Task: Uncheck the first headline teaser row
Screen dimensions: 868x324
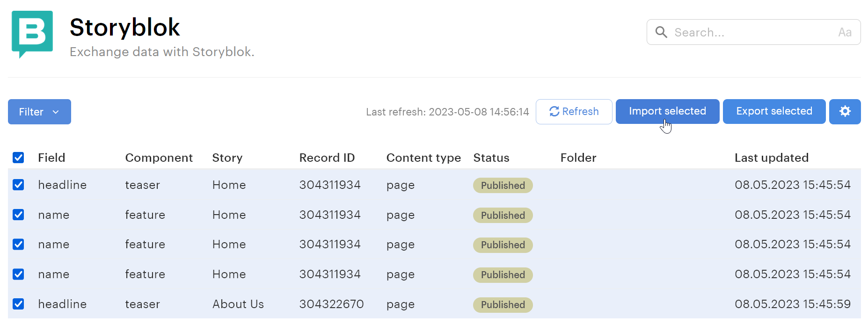Action: [18, 185]
